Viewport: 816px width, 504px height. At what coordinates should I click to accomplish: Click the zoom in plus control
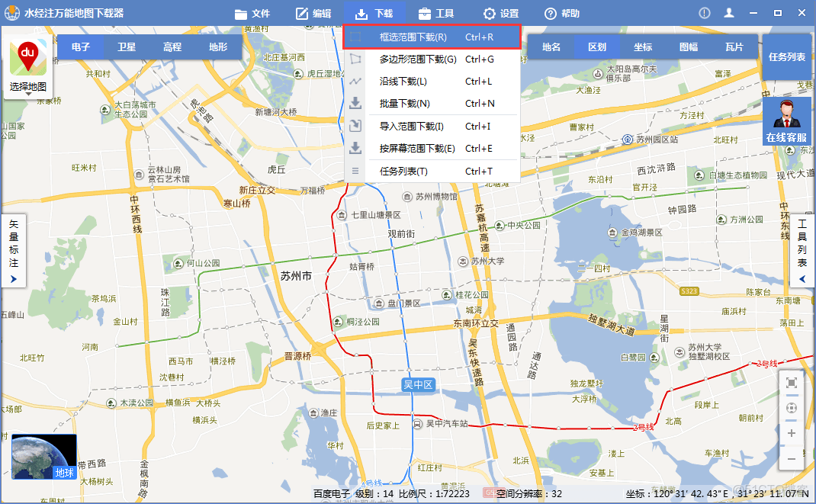791,433
